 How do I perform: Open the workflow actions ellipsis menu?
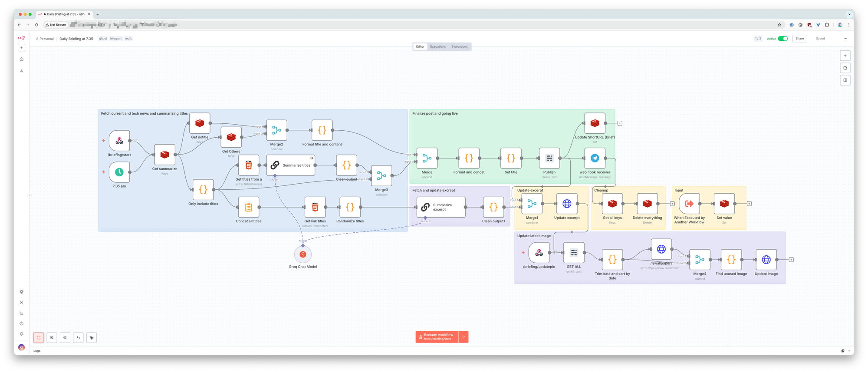pyautogui.click(x=845, y=39)
